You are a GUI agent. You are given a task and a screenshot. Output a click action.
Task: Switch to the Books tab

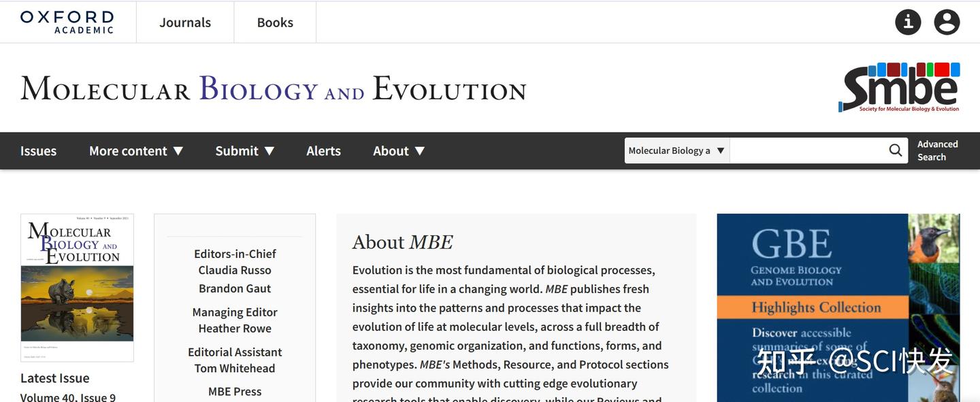coord(275,22)
